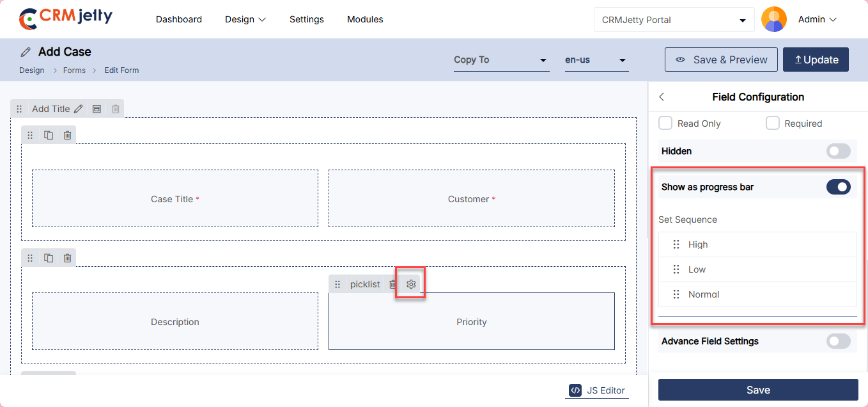This screenshot has height=407, width=868.
Task: Go back using Field Configuration arrow
Action: coord(662,97)
